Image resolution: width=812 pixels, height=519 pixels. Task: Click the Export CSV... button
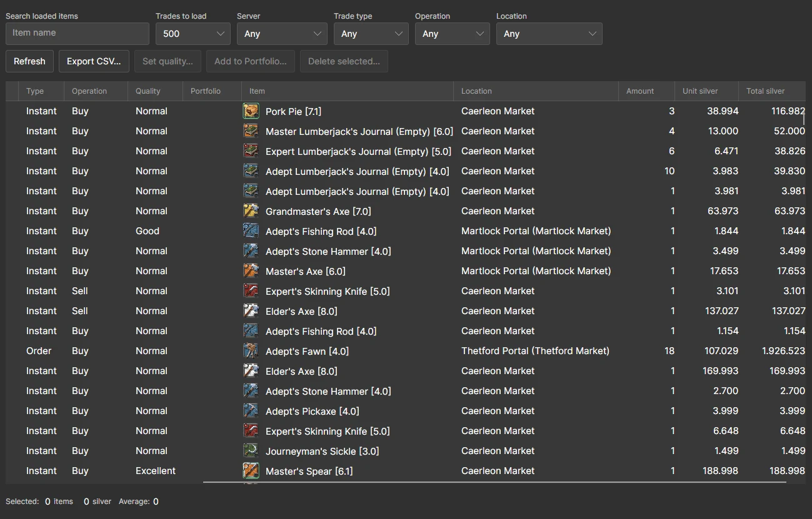pos(94,61)
